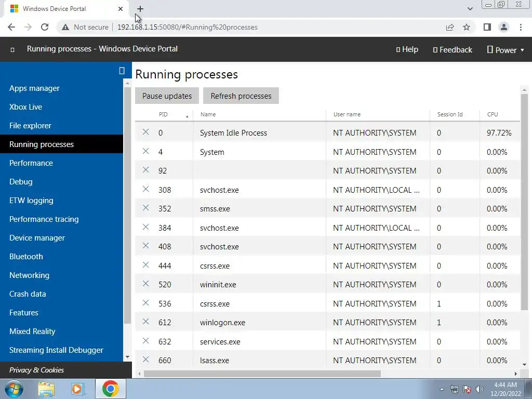532x399 pixels.
Task: Expand the Power dropdown menu
Action: pos(506,50)
